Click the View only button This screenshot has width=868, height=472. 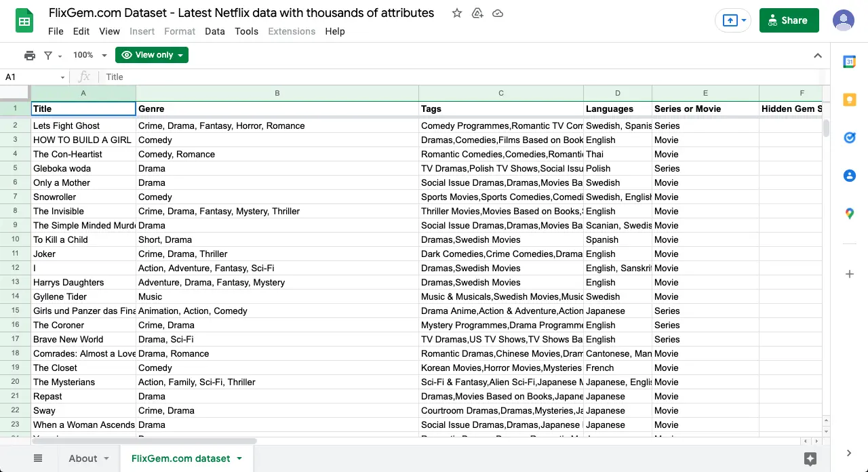pos(151,55)
